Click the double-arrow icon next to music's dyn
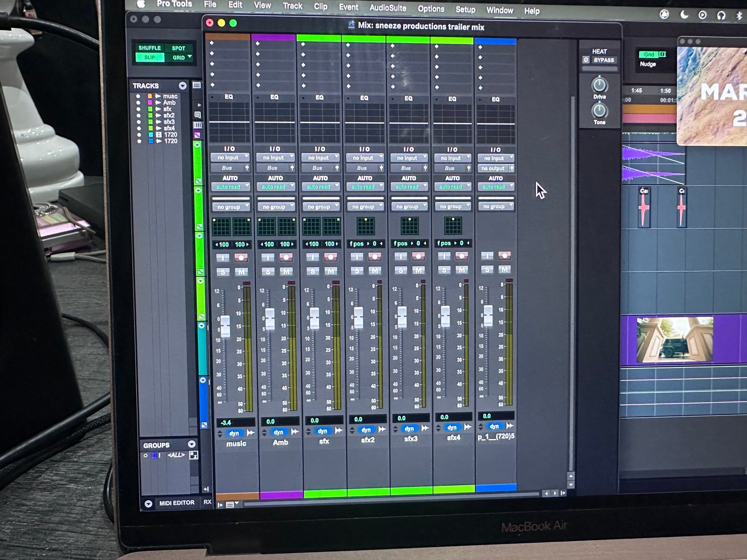This screenshot has height=560, width=747. pos(250,433)
